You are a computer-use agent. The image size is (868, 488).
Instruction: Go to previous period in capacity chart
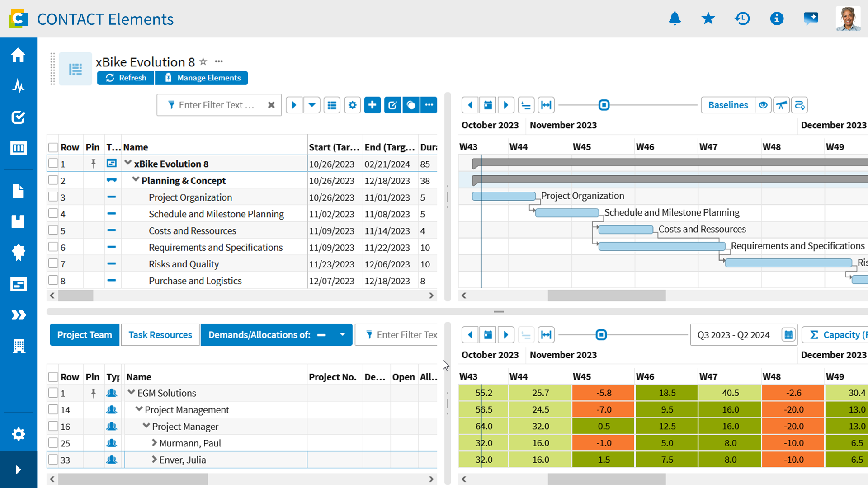[470, 335]
